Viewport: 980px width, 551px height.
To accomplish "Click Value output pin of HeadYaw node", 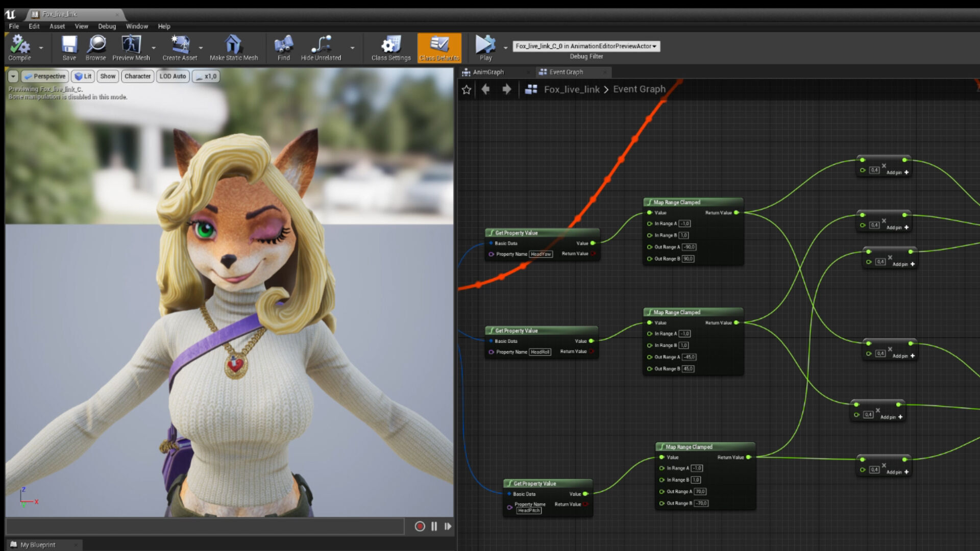I will 593,243.
